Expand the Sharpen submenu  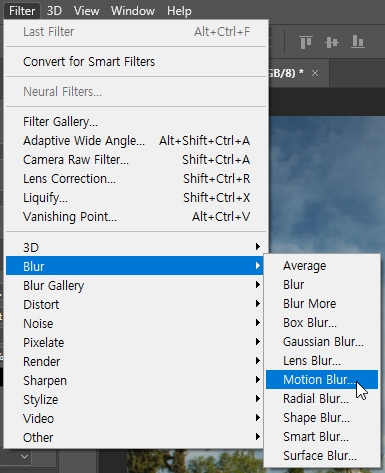click(x=136, y=380)
